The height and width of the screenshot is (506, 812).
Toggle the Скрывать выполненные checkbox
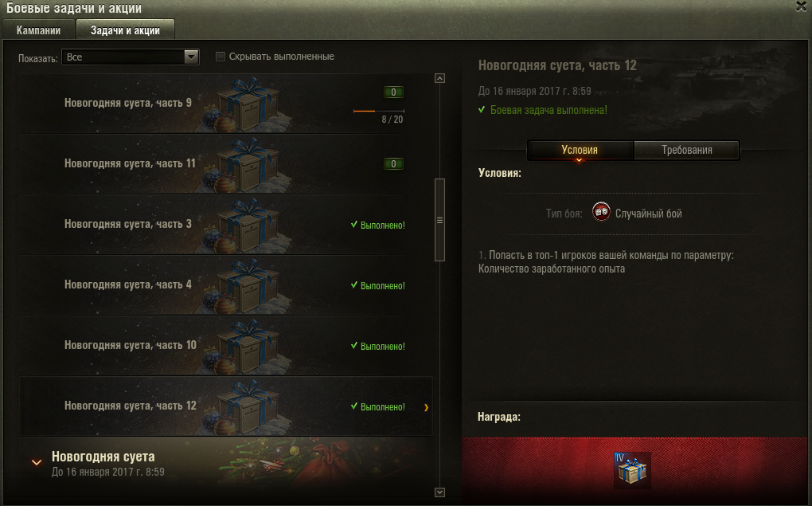point(220,57)
